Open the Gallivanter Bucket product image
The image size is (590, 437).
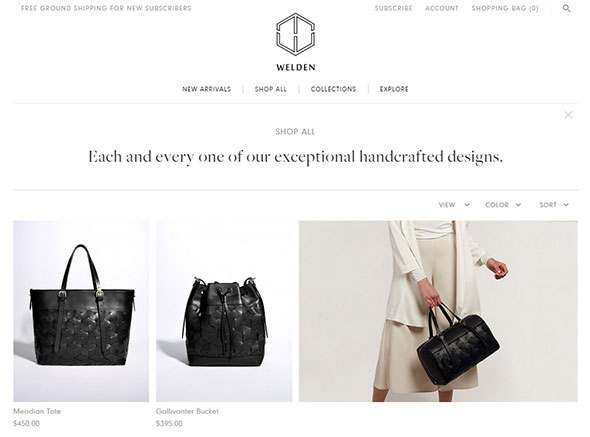coord(224,311)
